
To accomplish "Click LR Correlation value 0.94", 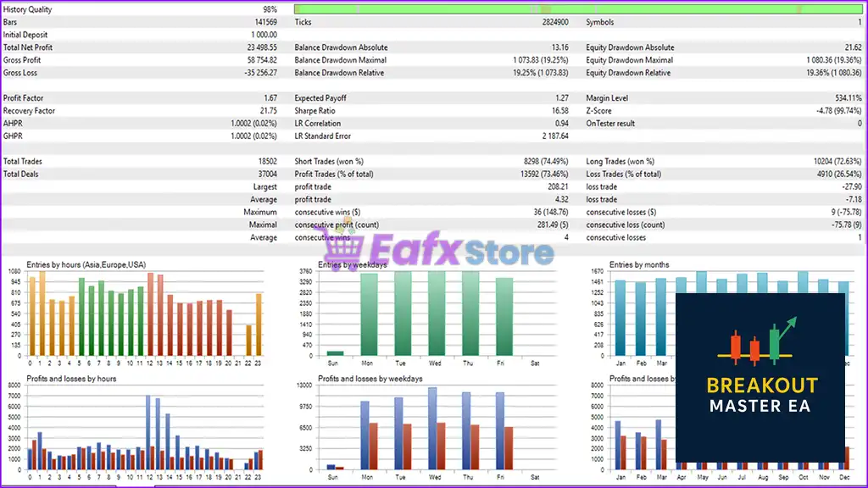I will pyautogui.click(x=561, y=124).
